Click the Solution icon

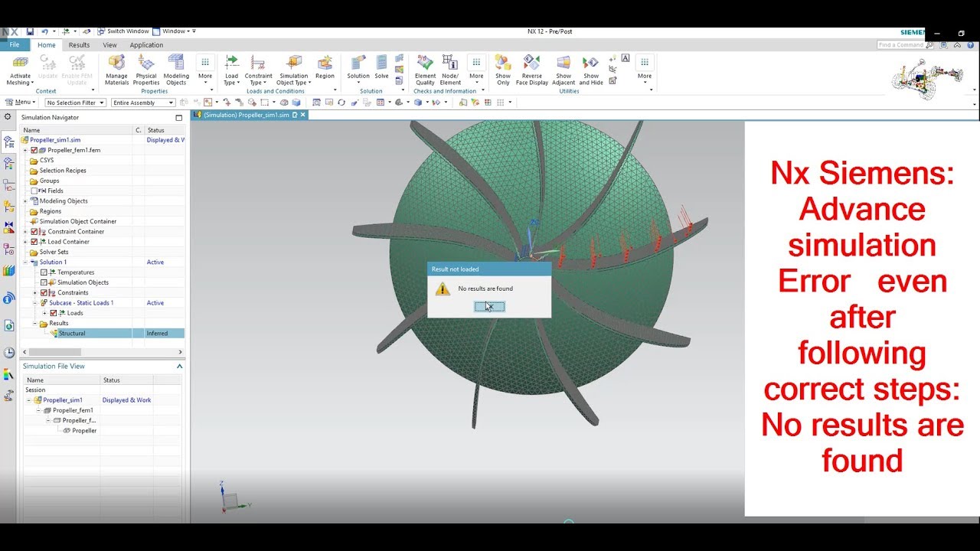(358, 63)
